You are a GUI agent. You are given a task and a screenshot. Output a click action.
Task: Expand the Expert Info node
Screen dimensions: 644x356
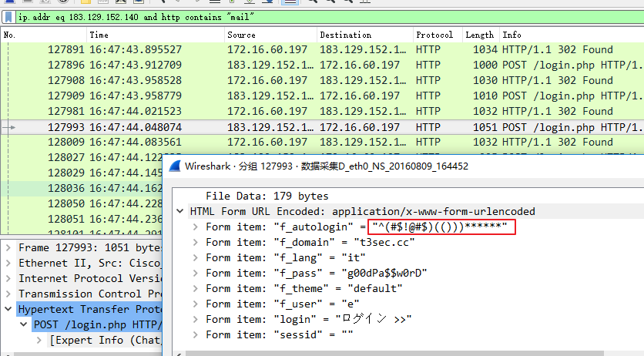pyautogui.click(x=39, y=341)
